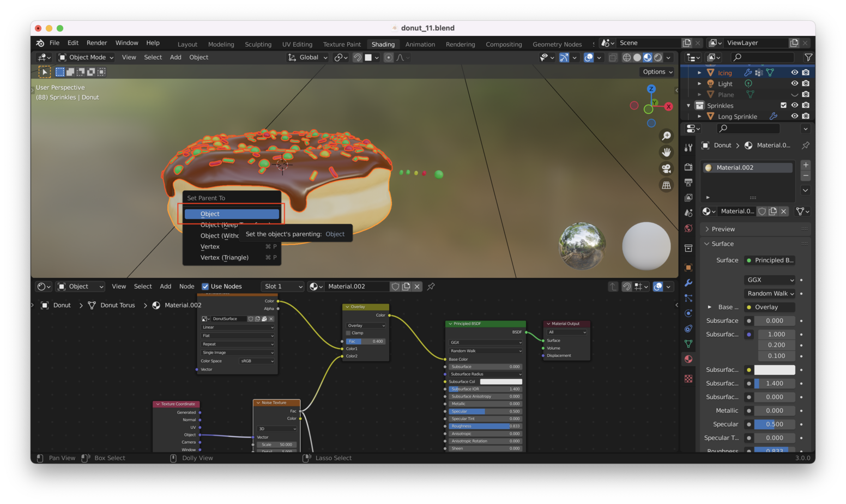Open the Object Mode dropdown
The image size is (846, 504).
coord(86,57)
